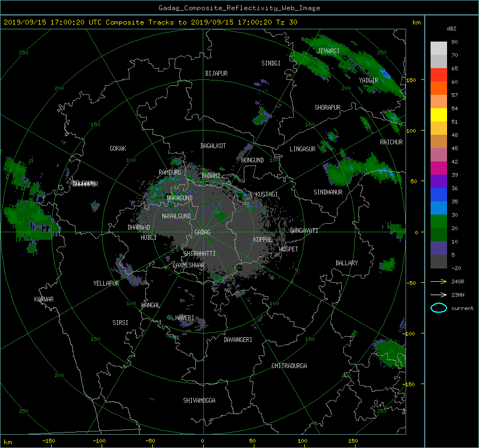
Task: Pick the dark gray -20 to 5 dBZ swatch
Action: pyautogui.click(x=439, y=262)
